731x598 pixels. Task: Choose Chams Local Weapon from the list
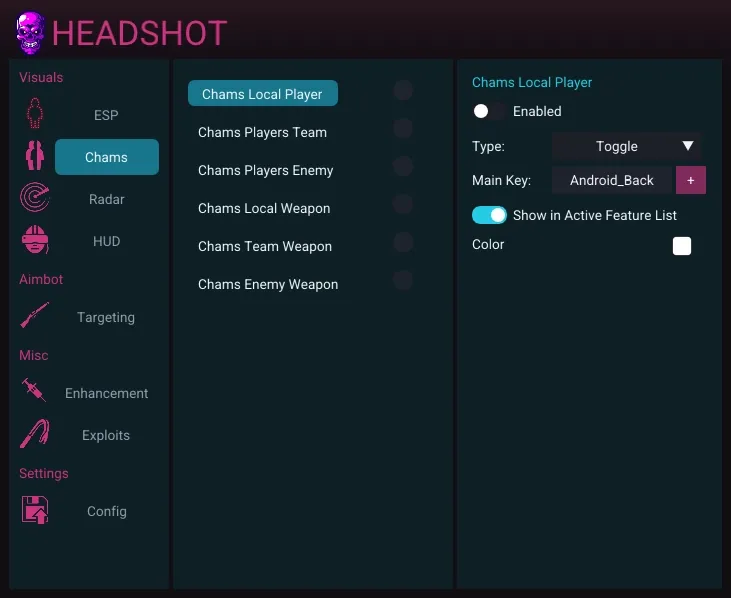[264, 208]
